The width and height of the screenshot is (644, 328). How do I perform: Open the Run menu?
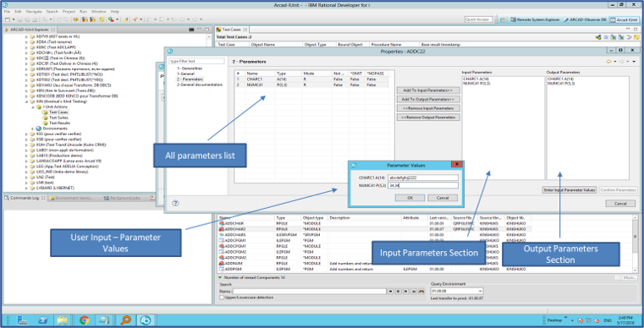[x=83, y=12]
